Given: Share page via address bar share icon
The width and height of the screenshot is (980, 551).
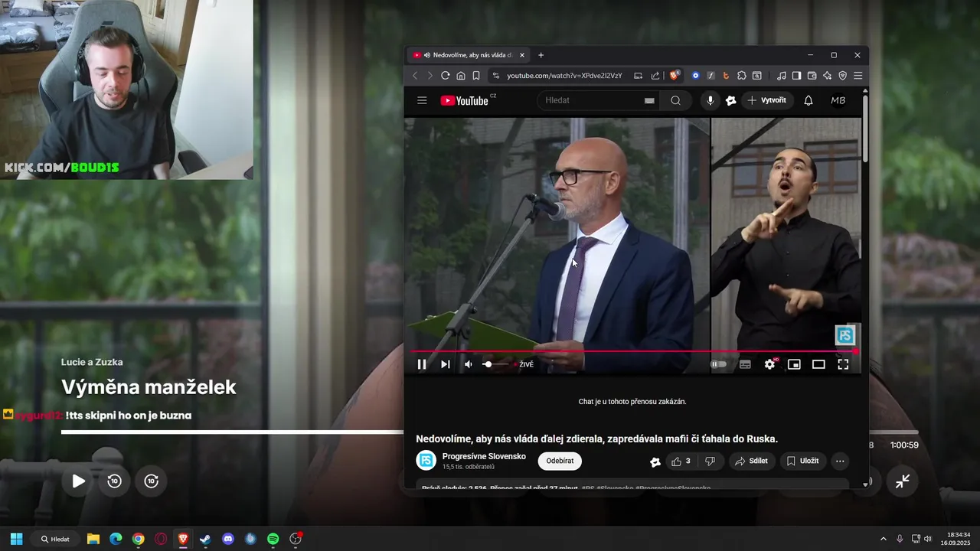Looking at the screenshot, I should pyautogui.click(x=655, y=76).
